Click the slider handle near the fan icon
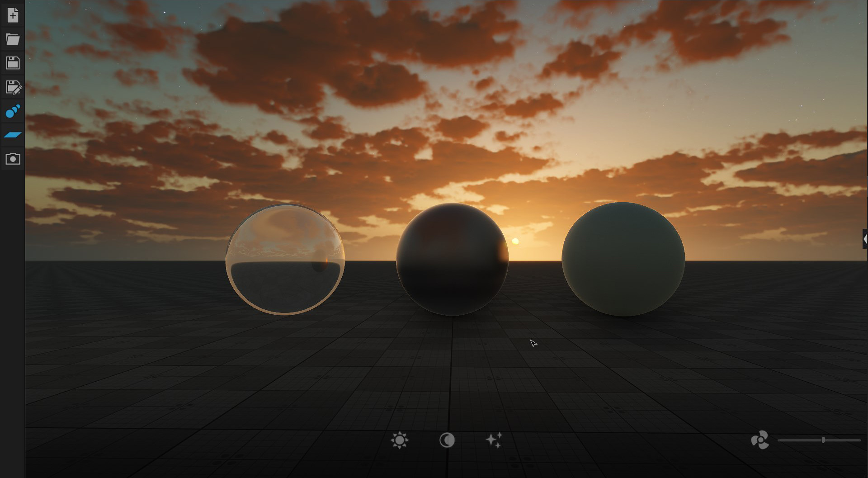This screenshot has height=478, width=868. click(x=824, y=439)
